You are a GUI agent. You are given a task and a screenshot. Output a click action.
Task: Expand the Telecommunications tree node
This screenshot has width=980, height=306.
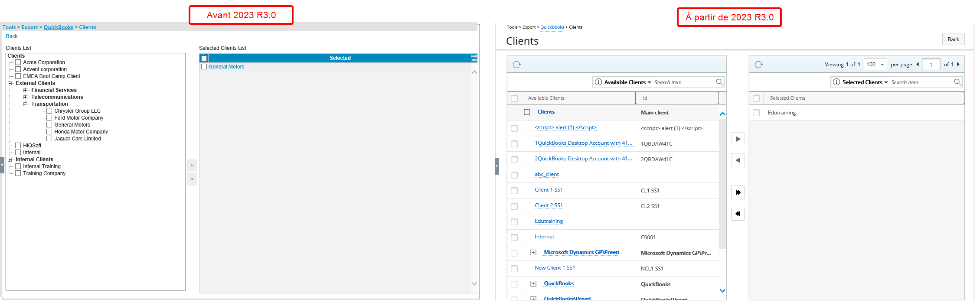coord(25,97)
